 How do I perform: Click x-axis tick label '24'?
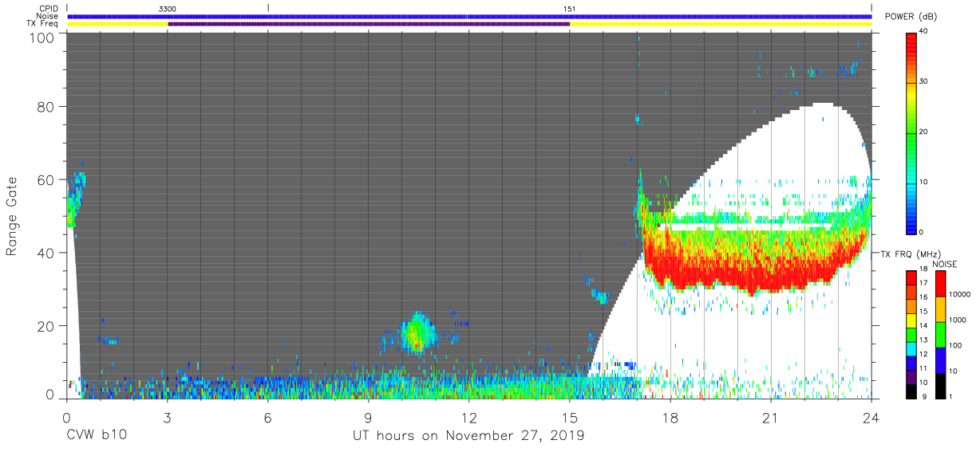pos(871,416)
